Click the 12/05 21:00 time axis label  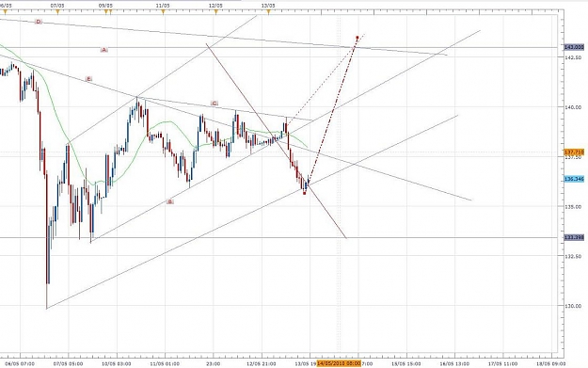[x=262, y=363]
